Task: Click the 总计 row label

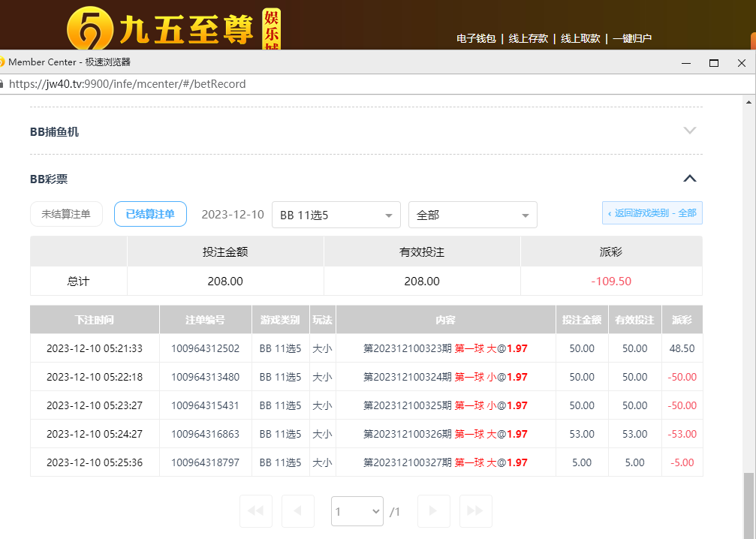Action: point(79,281)
